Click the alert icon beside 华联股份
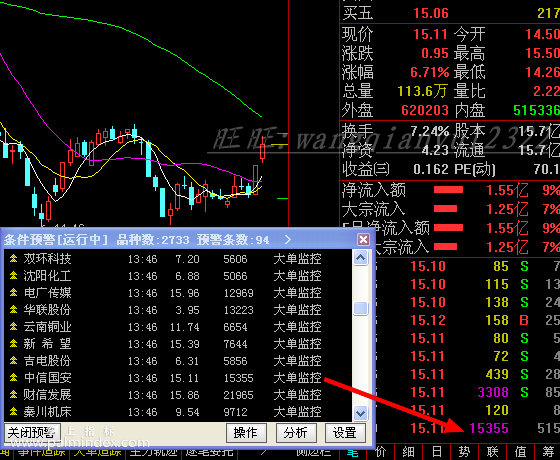The height and width of the screenshot is (460, 560). pyautogui.click(x=14, y=310)
